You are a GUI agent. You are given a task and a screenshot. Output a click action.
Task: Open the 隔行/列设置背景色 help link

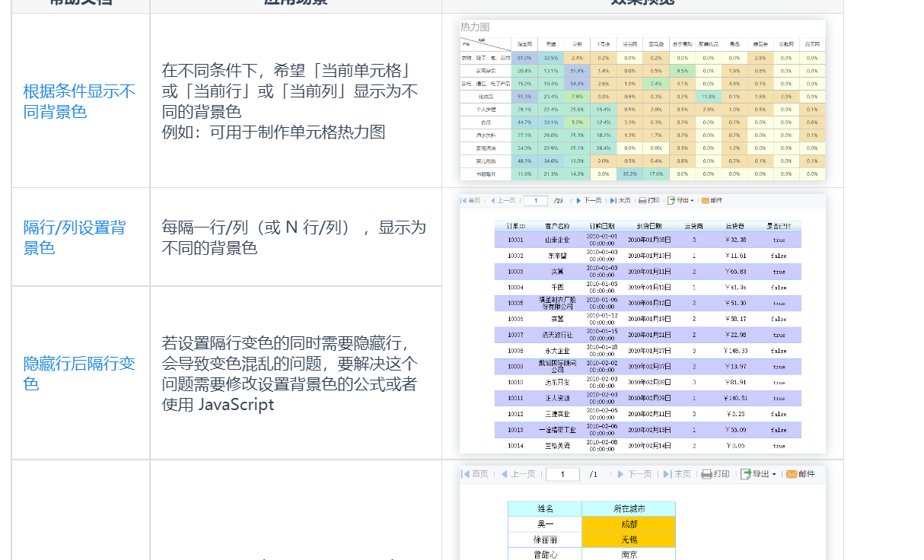pyautogui.click(x=75, y=237)
